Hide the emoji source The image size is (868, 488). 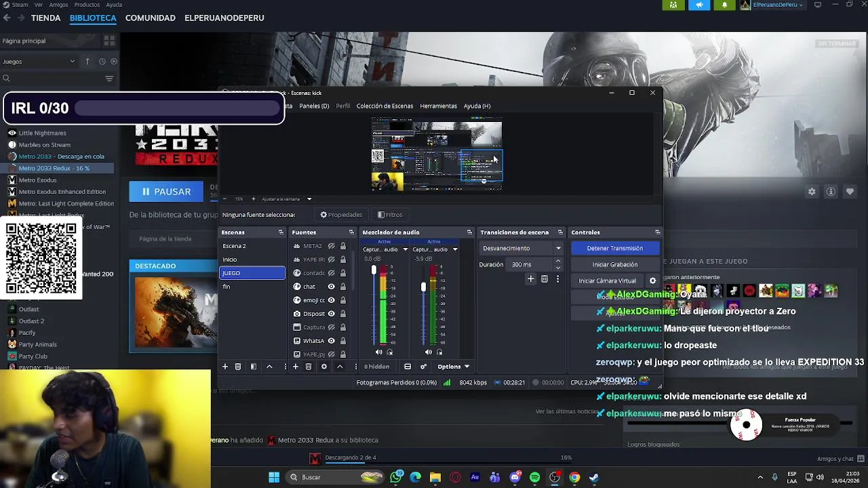tap(332, 300)
